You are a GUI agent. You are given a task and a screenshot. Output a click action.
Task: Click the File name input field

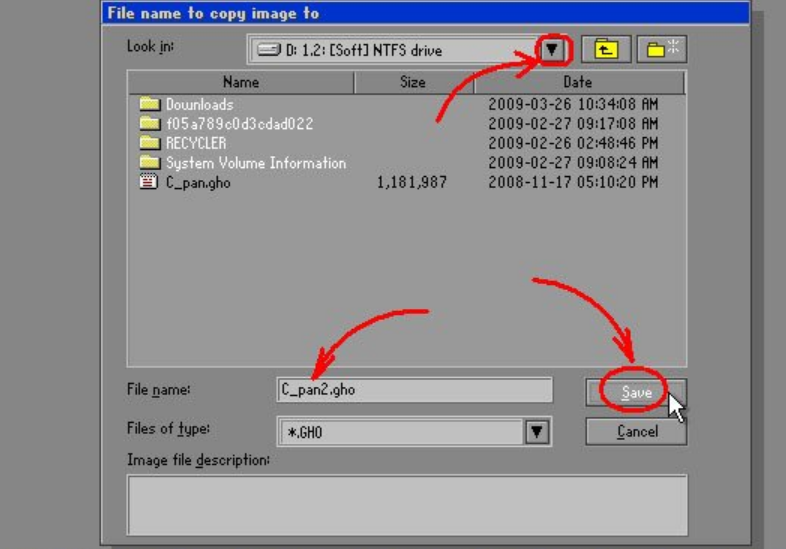414,390
